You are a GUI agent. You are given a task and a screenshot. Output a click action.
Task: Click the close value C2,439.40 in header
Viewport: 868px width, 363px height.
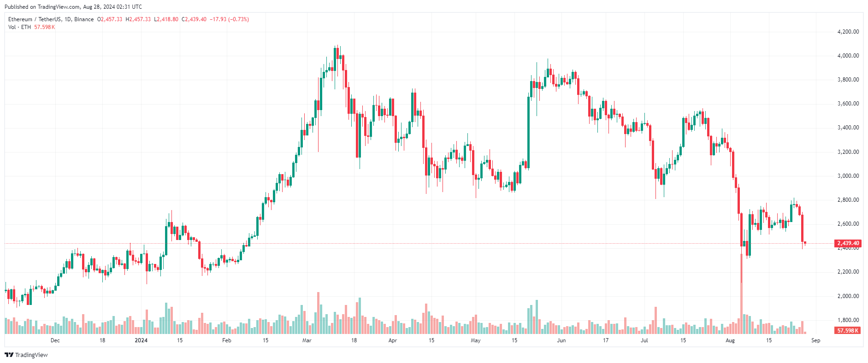tap(194, 19)
